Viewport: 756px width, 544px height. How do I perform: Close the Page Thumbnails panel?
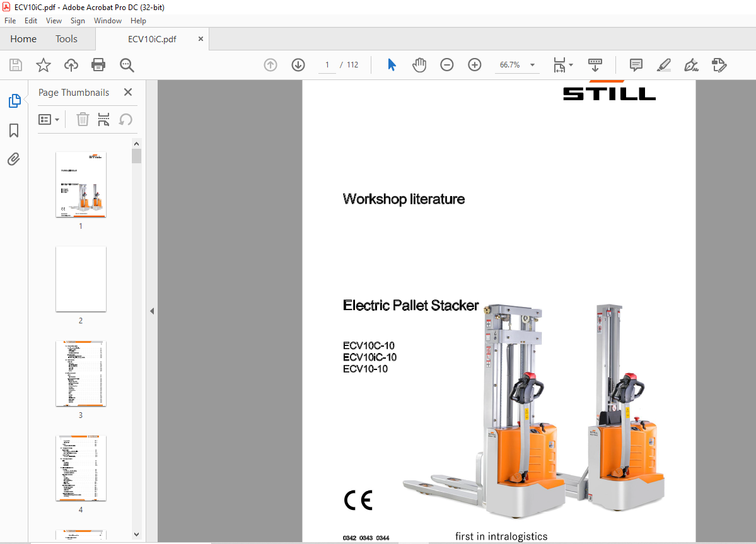pyautogui.click(x=128, y=92)
